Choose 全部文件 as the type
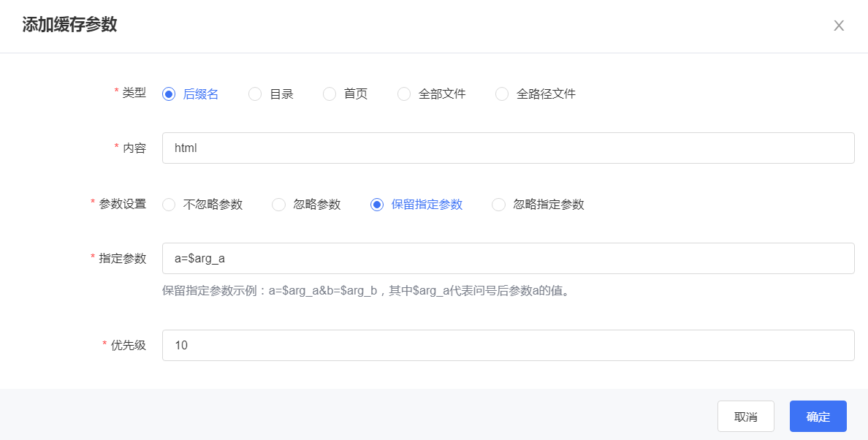The height and width of the screenshot is (440, 868). click(432, 94)
